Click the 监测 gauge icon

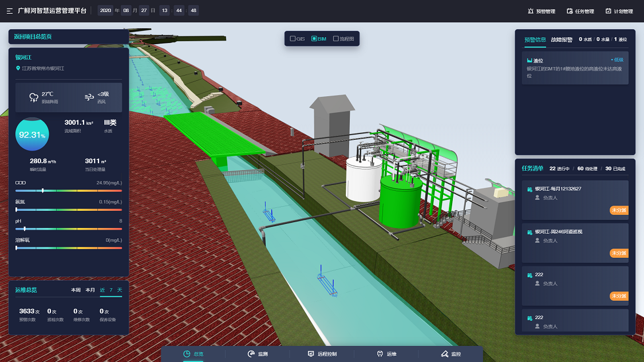coord(251,354)
